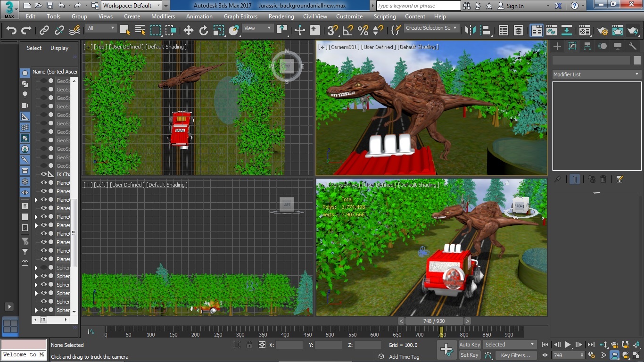Click the Unlink Selection tool
The height and width of the screenshot is (362, 644).
(x=59, y=31)
